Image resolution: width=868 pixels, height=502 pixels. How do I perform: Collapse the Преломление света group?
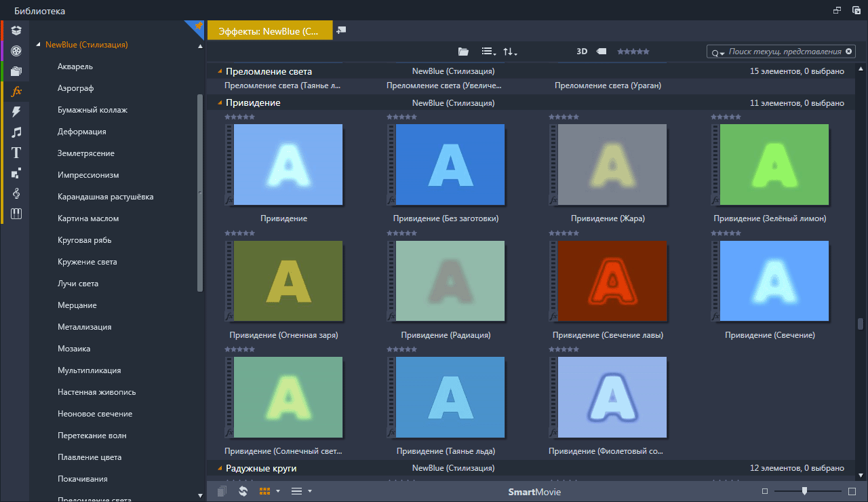click(220, 71)
